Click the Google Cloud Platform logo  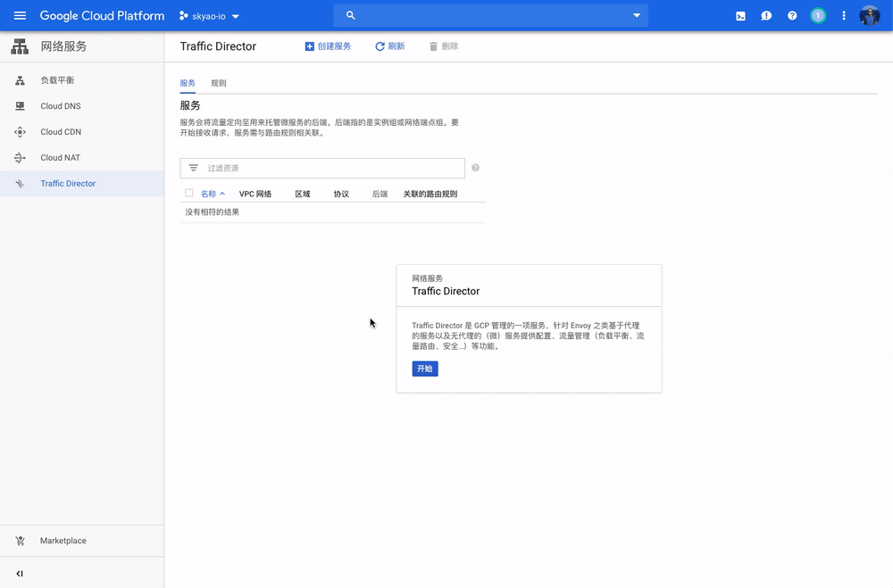click(x=102, y=15)
